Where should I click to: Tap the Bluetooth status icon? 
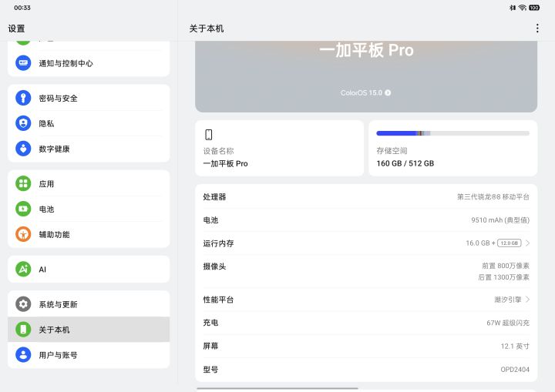(512, 8)
